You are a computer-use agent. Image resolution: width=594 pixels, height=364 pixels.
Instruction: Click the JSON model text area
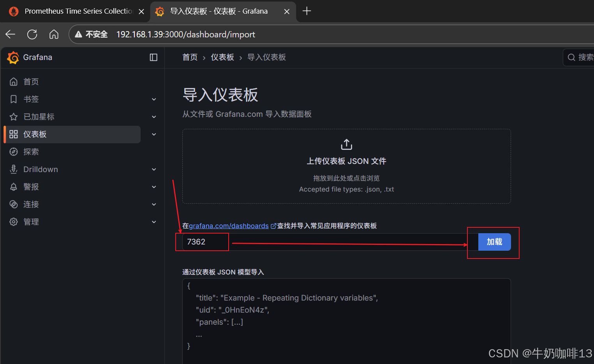[347, 321]
